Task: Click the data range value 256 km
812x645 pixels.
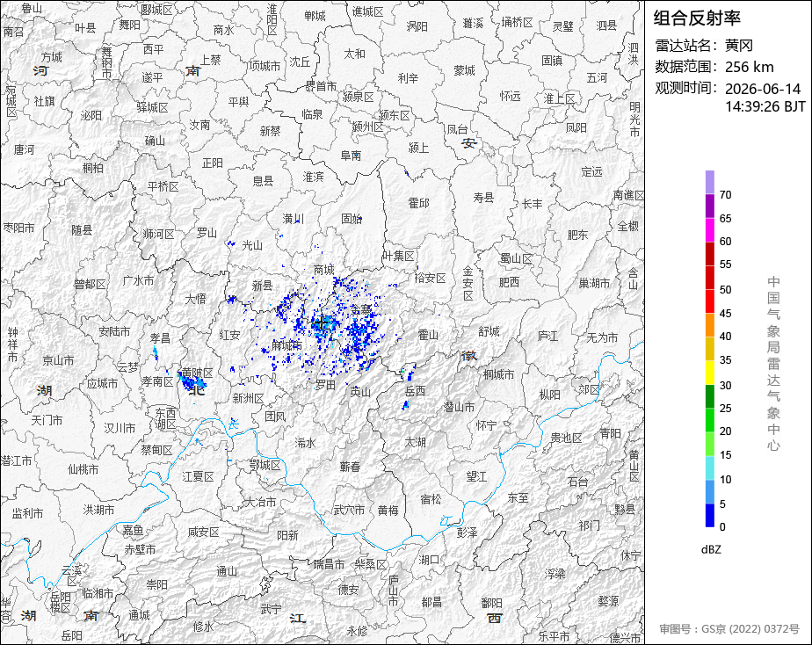Action: coord(749,67)
